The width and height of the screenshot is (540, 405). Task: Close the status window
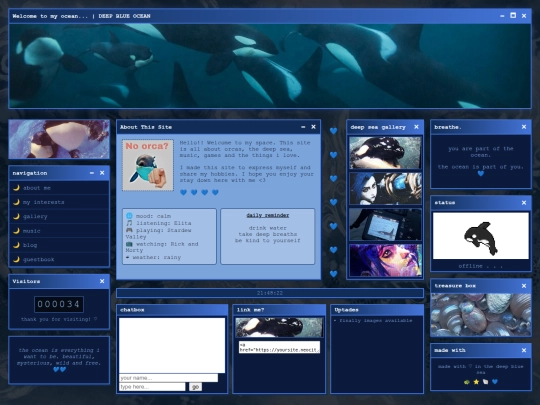pos(524,203)
